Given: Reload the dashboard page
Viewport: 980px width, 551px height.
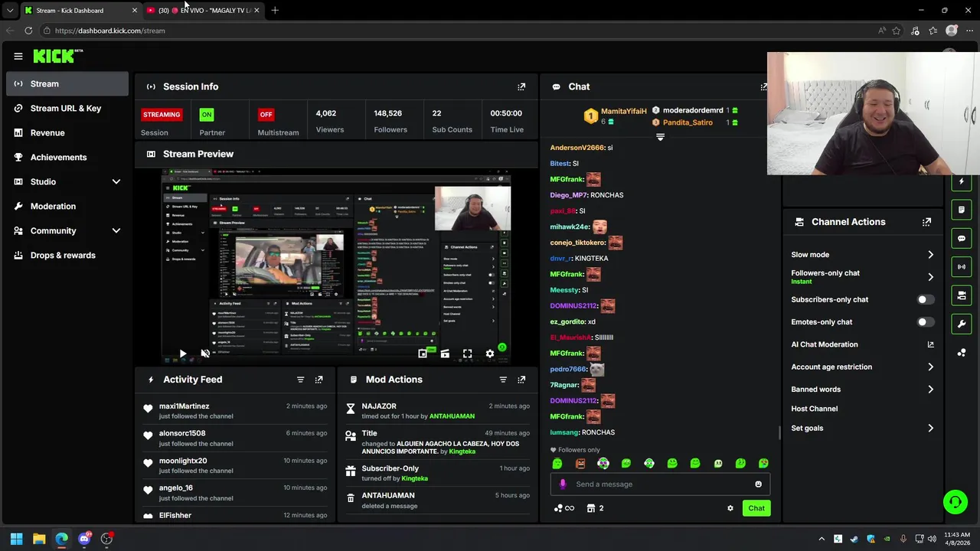Looking at the screenshot, I should [28, 31].
